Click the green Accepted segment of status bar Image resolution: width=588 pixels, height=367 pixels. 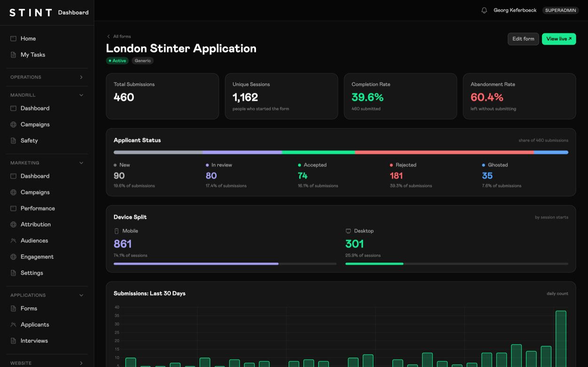[318, 152]
